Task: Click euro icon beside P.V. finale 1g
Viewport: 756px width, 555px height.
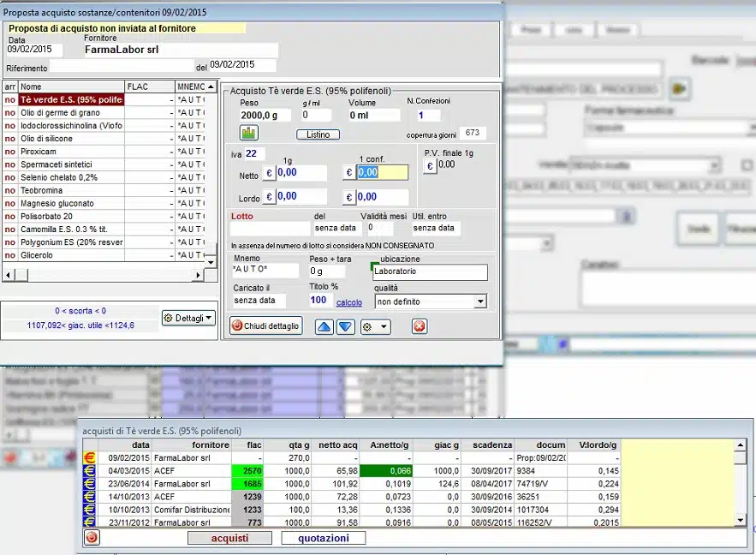Action: point(430,166)
